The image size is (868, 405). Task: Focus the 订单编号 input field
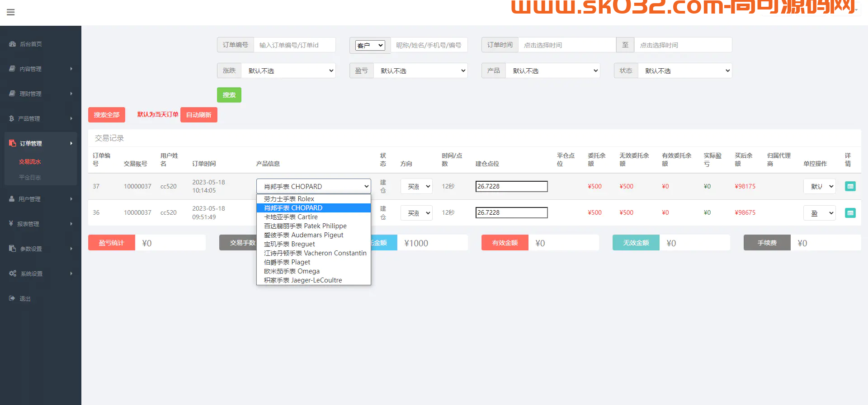(x=295, y=45)
